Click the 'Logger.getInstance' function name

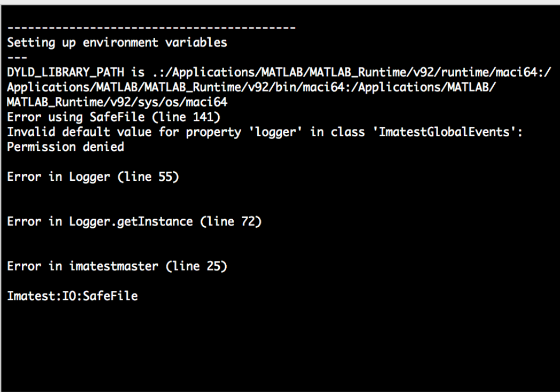tap(131, 222)
